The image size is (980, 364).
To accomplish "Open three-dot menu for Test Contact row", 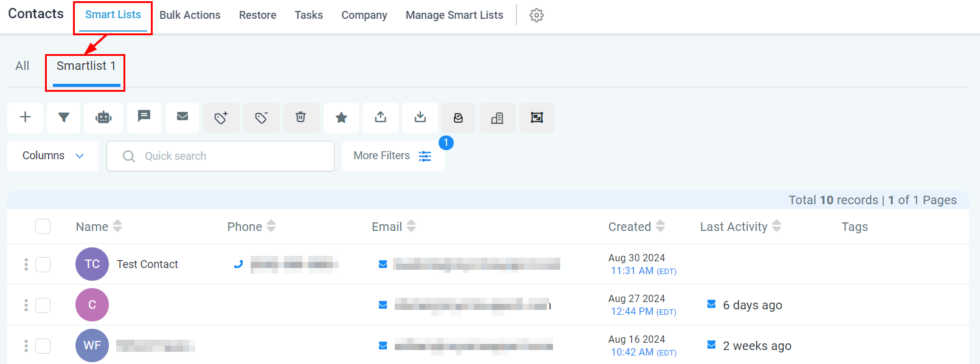I will 26,264.
